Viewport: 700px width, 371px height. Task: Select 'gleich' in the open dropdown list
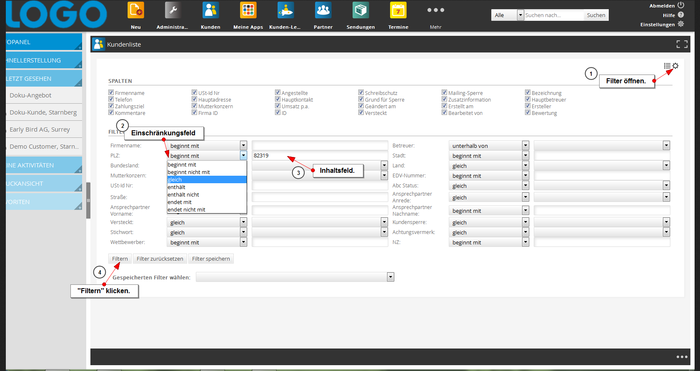[207, 179]
